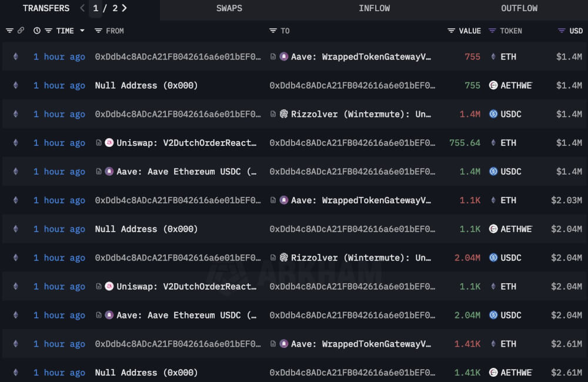
Task: Click Ethereum chain icon in 1.41K AETHWE row
Action: pyautogui.click(x=16, y=372)
